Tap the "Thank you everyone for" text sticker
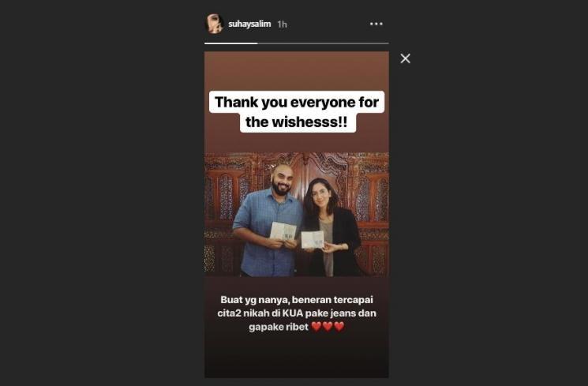588x386 pixels. pyautogui.click(x=297, y=102)
